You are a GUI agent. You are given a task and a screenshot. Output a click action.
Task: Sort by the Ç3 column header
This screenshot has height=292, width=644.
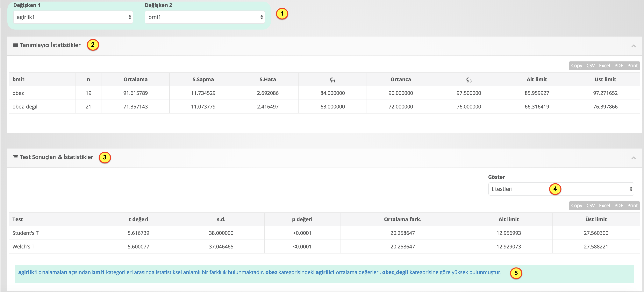point(469,80)
